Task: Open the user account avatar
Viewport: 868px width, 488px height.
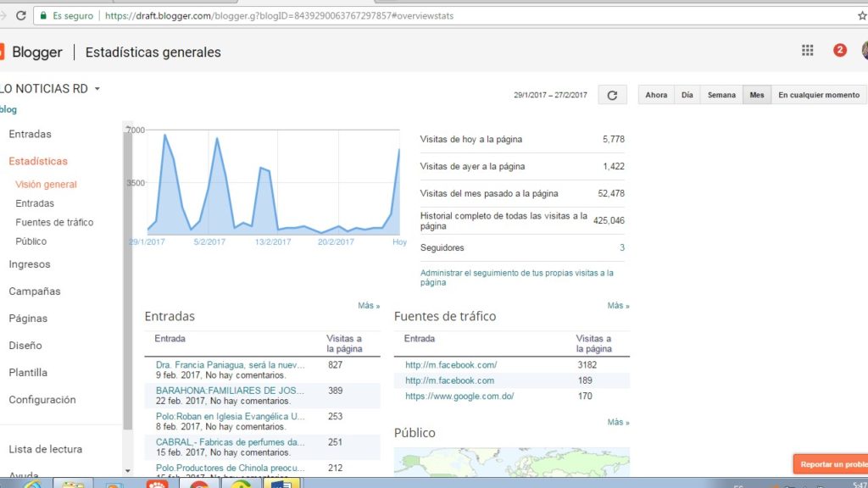Action: (863, 51)
